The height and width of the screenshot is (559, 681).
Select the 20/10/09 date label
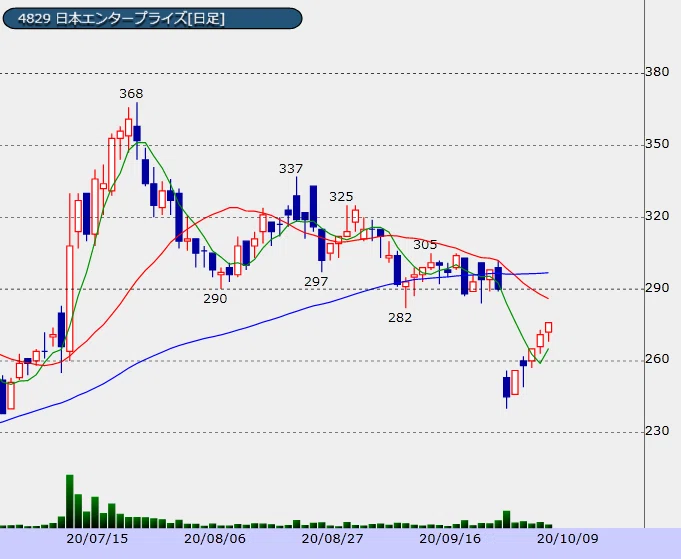pos(568,539)
